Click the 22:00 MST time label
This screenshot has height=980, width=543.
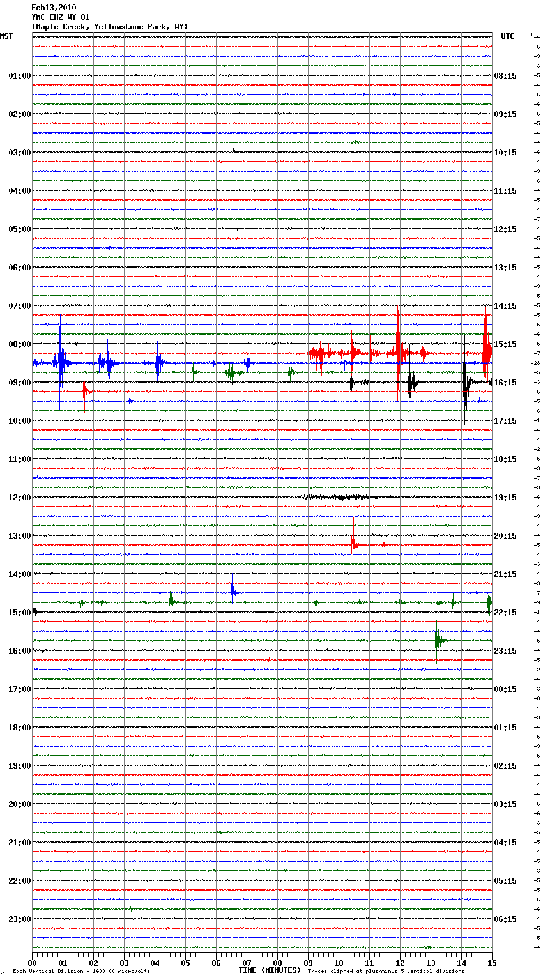click(20, 881)
